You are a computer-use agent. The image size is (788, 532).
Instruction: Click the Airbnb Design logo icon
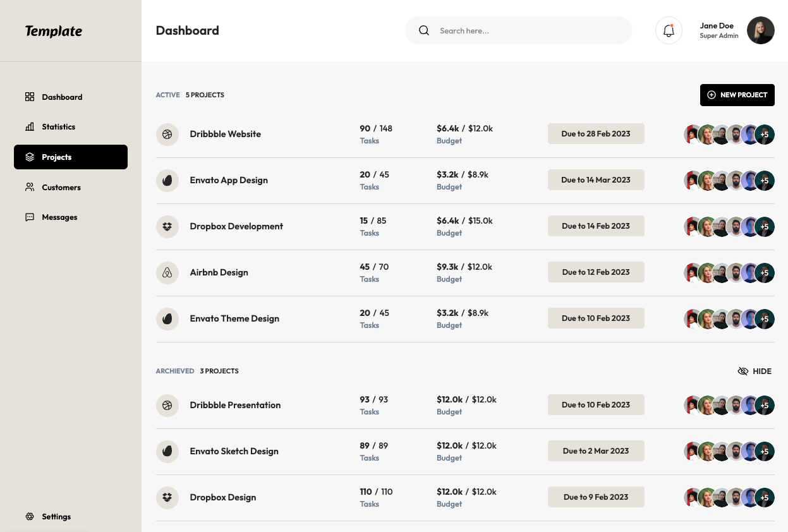(167, 272)
